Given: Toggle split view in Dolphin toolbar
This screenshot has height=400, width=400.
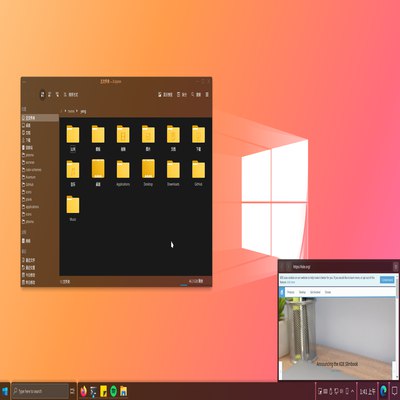Looking at the screenshot, I should 182,95.
